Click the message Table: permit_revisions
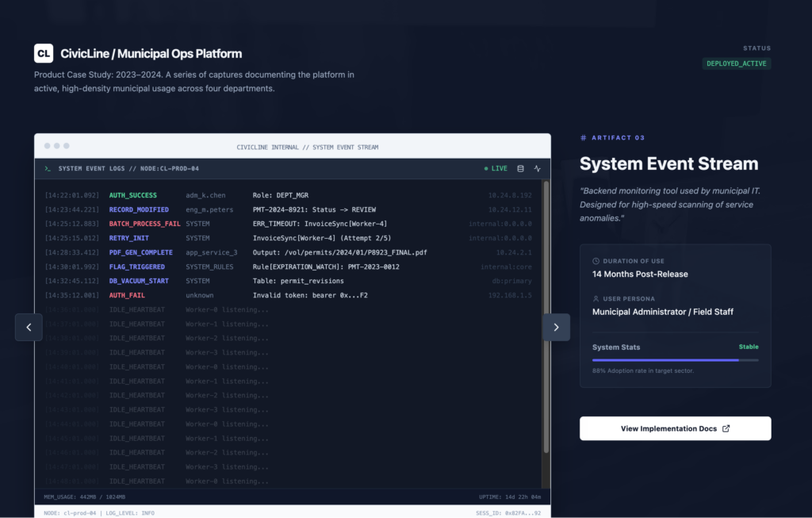The image size is (812, 518). coord(298,281)
